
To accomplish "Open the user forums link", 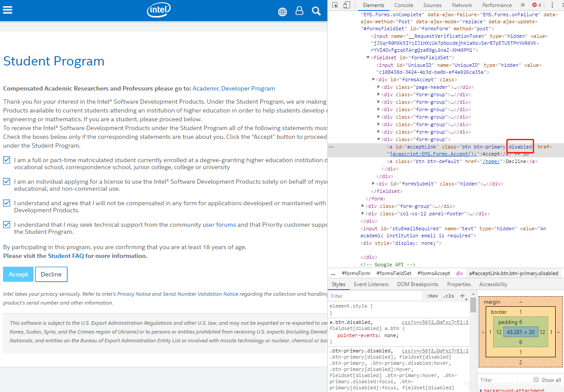I will [219, 225].
